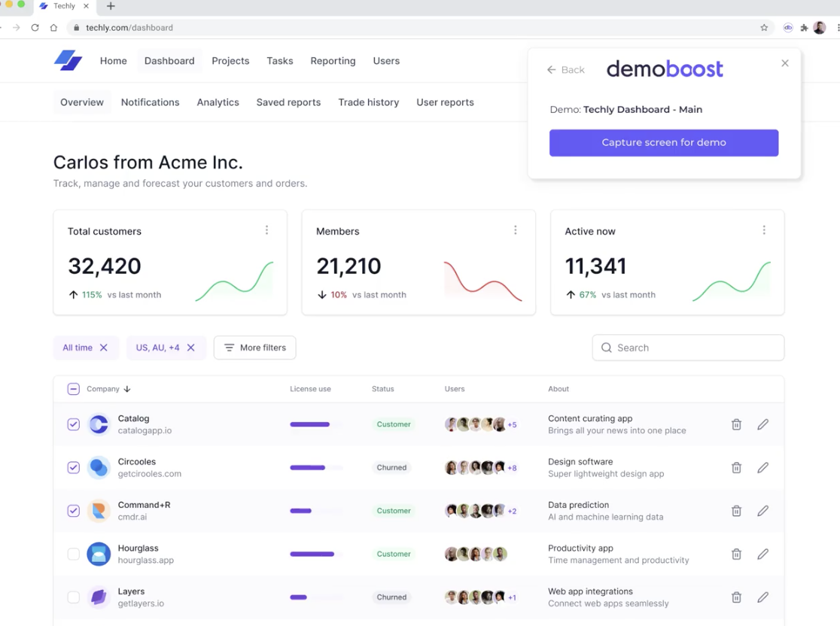Image resolution: width=840 pixels, height=626 pixels.
Task: Edit the Command+R company row
Action: [x=763, y=511]
